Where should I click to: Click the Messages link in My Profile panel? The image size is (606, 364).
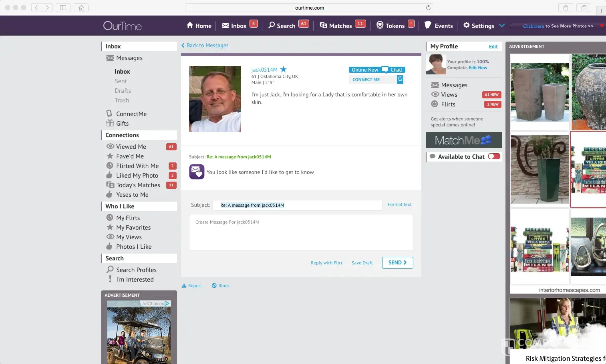pos(454,85)
